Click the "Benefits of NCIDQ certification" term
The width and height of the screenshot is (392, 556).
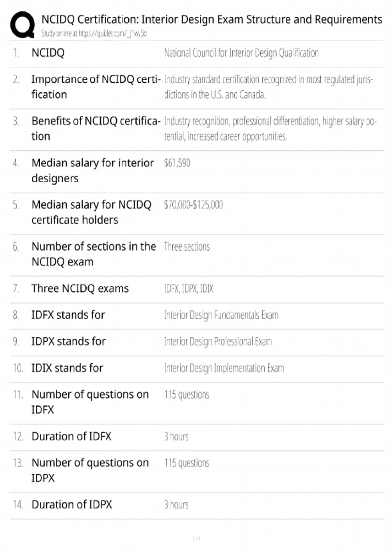pos(96,129)
